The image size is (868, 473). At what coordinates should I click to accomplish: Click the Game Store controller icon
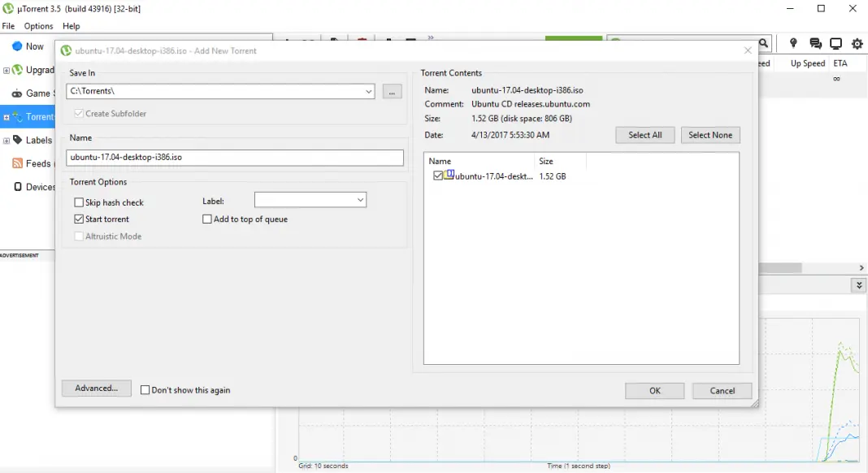(17, 93)
